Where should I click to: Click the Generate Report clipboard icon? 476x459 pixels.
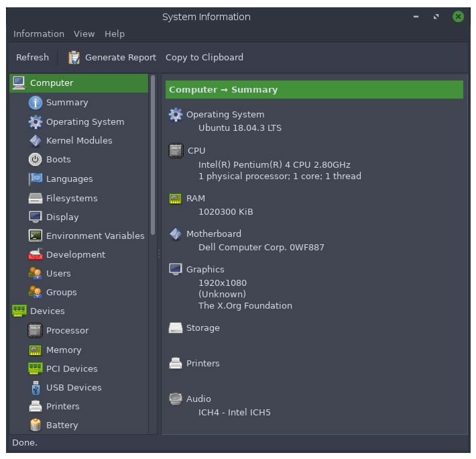coord(74,58)
